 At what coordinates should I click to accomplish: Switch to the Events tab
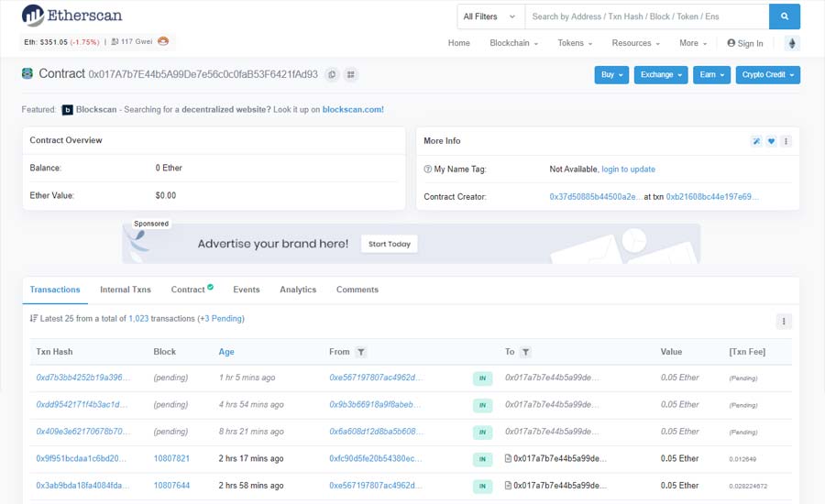click(x=247, y=290)
